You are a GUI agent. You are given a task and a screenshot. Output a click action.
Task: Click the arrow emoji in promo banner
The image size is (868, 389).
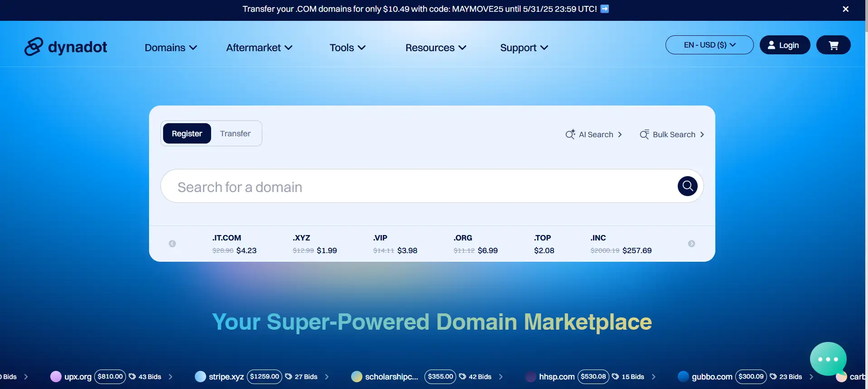[x=605, y=9]
